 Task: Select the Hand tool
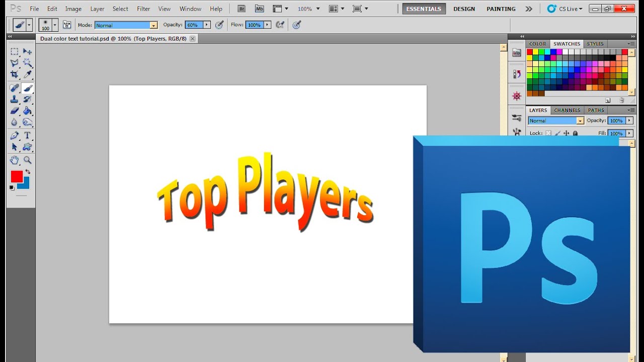pos(15,160)
